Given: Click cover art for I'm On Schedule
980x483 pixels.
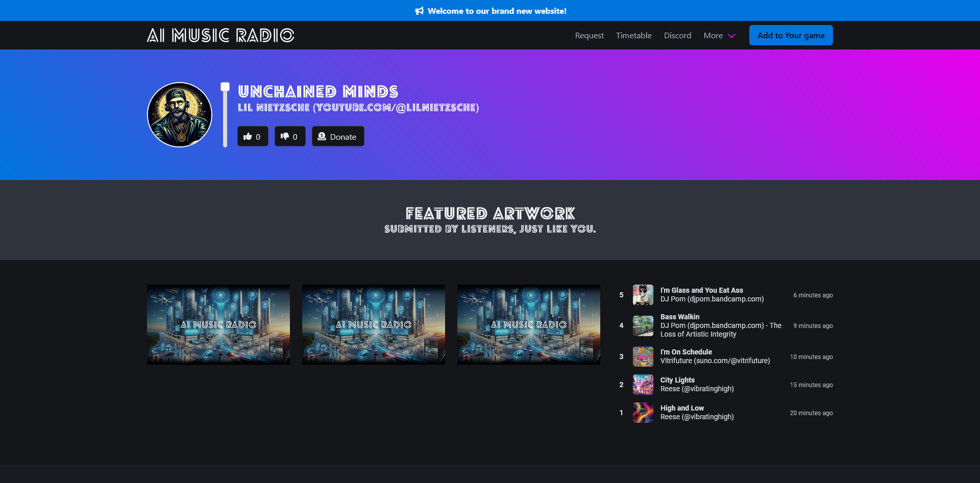Looking at the screenshot, I should pyautogui.click(x=643, y=357).
